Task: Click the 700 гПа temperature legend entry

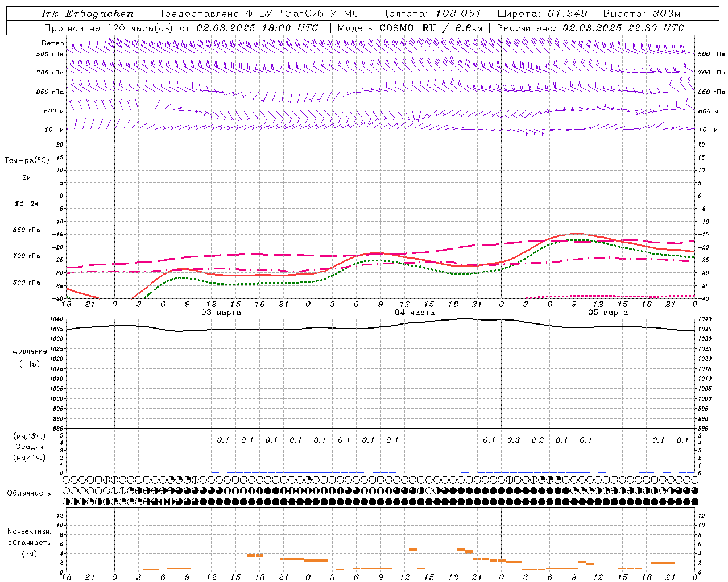Action: (26, 256)
